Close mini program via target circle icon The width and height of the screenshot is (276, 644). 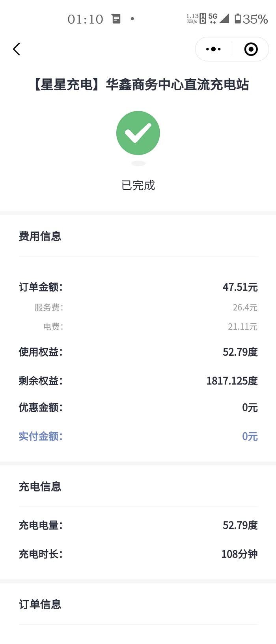(251, 49)
